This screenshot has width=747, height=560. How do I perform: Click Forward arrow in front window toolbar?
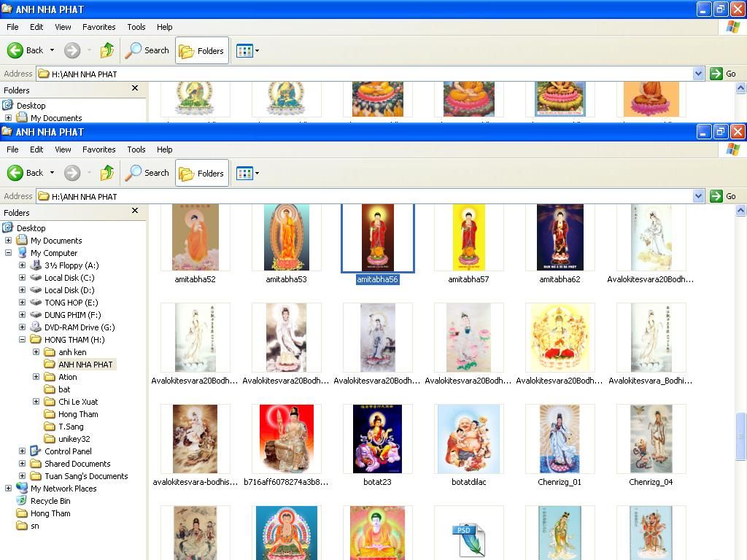72,173
